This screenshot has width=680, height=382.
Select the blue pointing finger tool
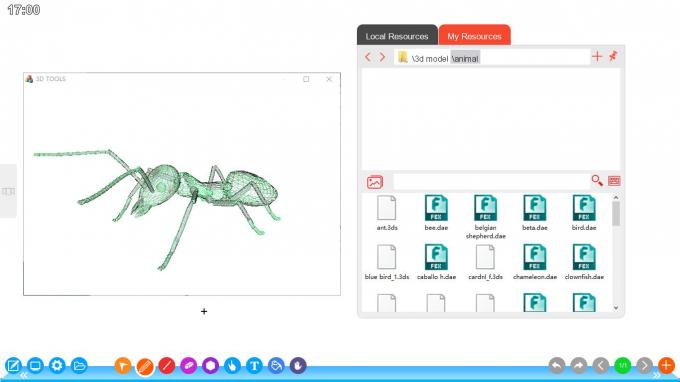[x=232, y=366]
